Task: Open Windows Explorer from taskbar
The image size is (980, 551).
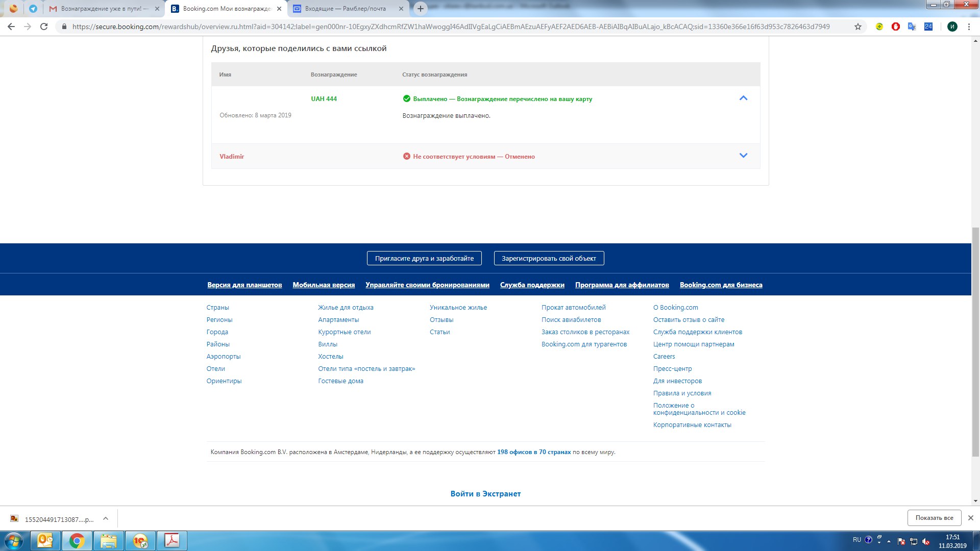Action: pyautogui.click(x=109, y=540)
